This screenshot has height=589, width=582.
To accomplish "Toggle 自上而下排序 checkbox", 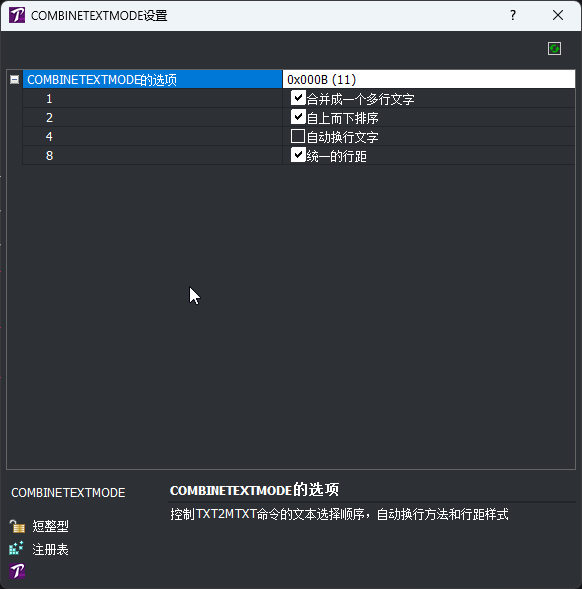I will pos(298,117).
